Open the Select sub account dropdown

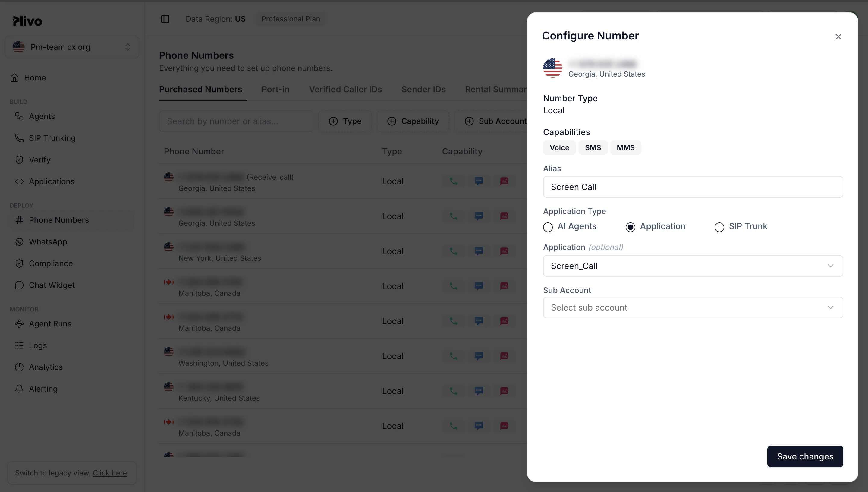point(693,307)
